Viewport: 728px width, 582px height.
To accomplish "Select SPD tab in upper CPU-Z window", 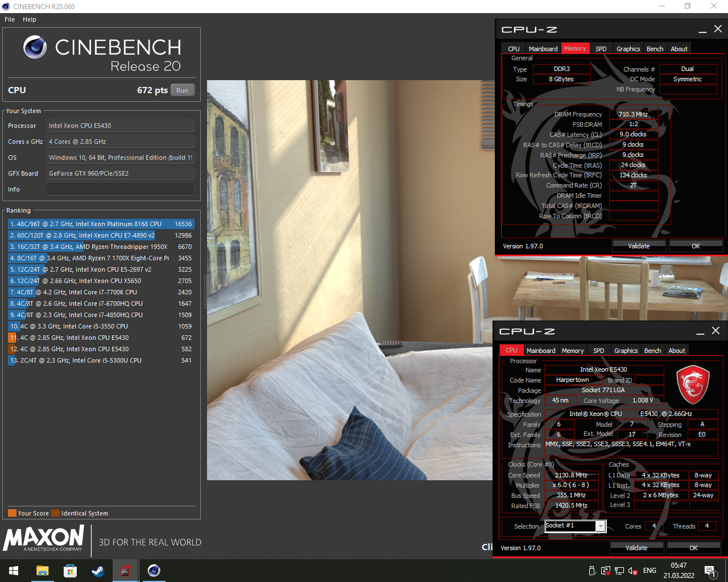I will click(601, 49).
